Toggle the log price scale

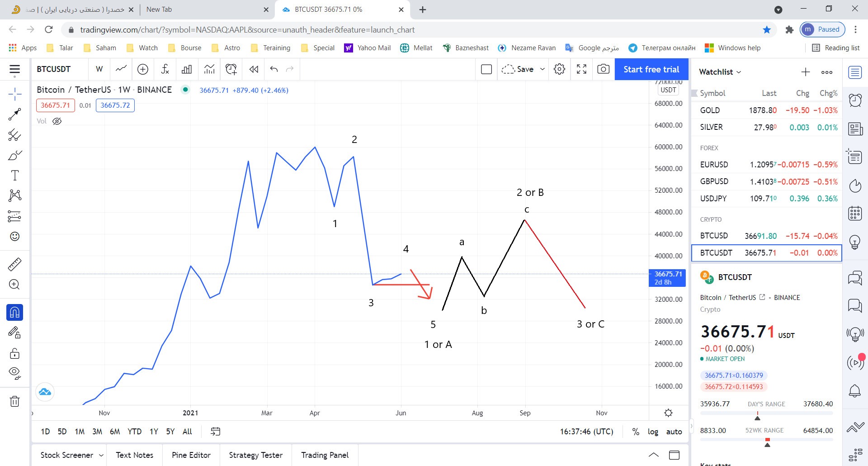(x=653, y=432)
